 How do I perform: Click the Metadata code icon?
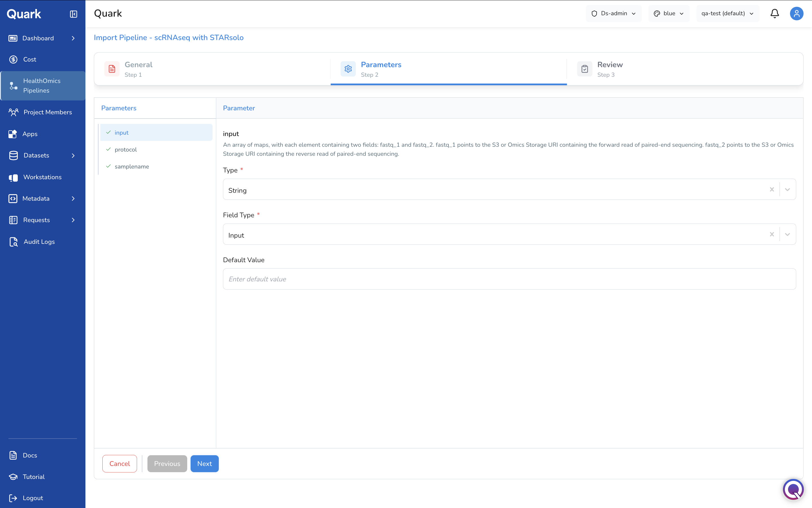(x=13, y=199)
